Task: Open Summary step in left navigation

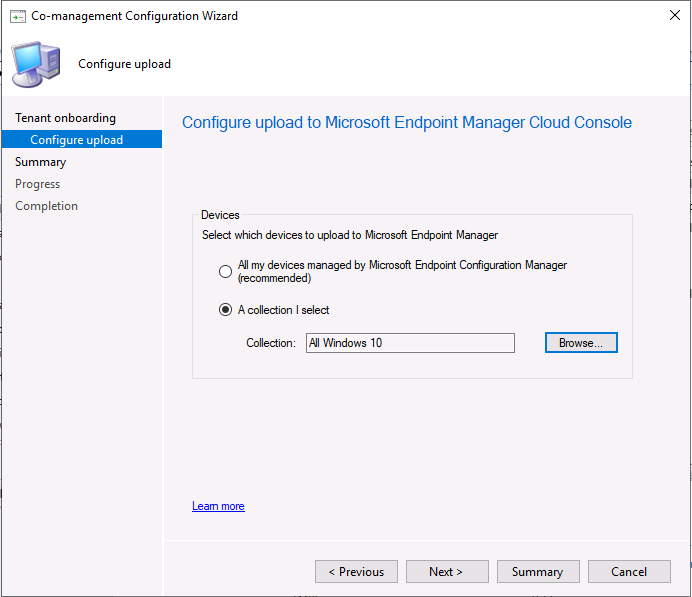Action: (x=40, y=162)
